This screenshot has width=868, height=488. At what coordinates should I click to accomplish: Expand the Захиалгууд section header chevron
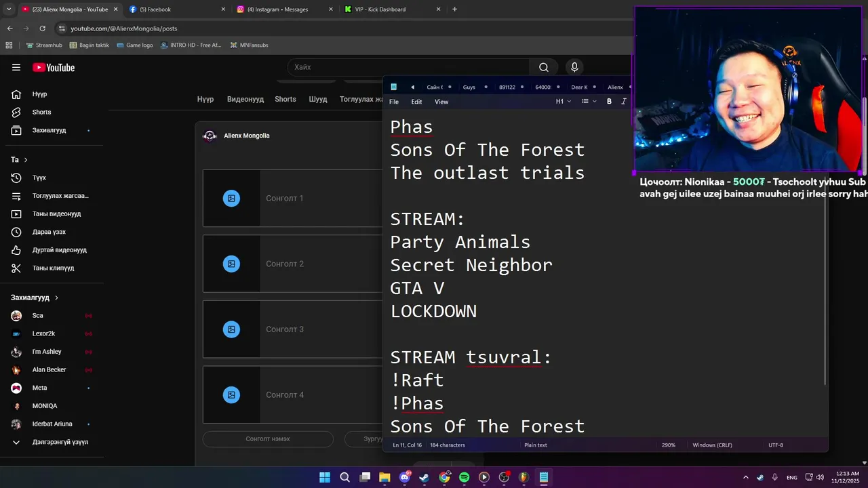coord(56,298)
